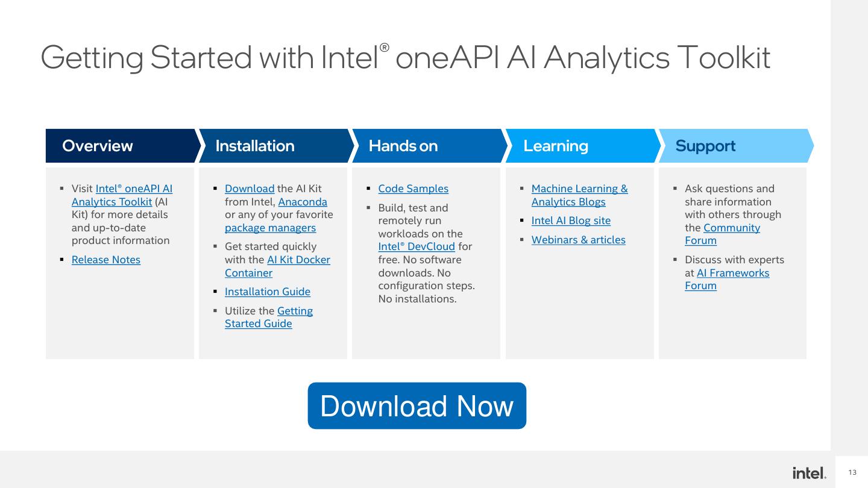Select the Overview chevron header
Image resolution: width=868 pixels, height=488 pixels.
pos(121,146)
